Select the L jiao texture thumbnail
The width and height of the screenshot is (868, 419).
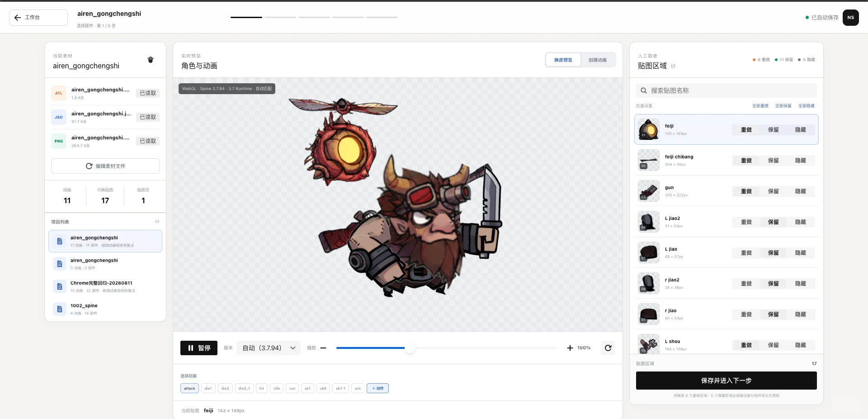[649, 252]
